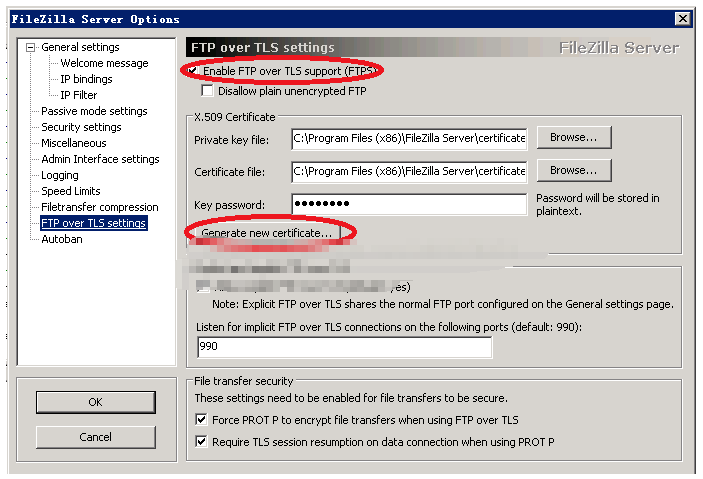Uncheck Force PROT P encryption option

(202, 420)
